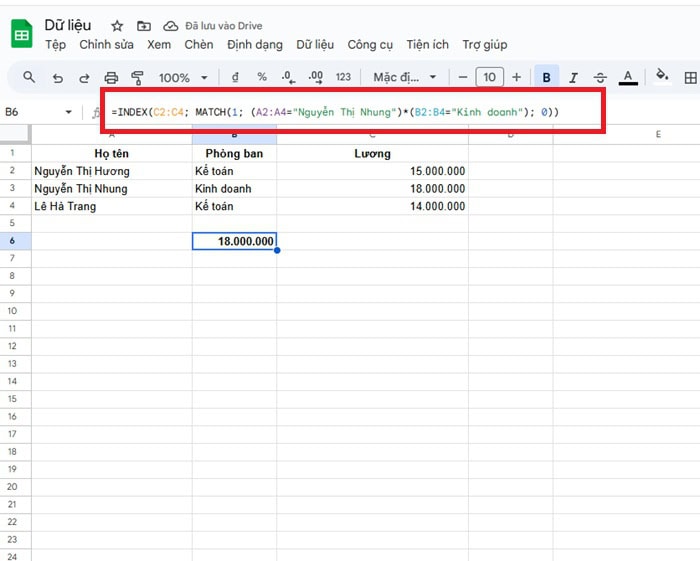700x561 pixels.
Task: Open the borders grid tool
Action: [x=690, y=77]
